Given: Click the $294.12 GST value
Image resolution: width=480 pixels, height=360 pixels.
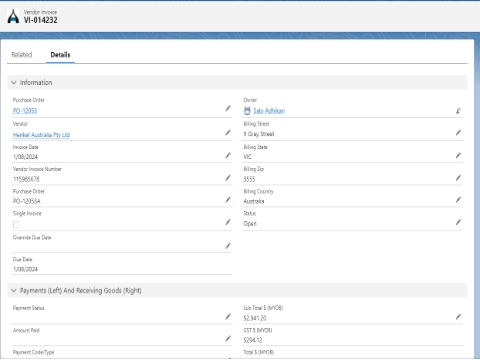Looking at the screenshot, I should 253,340.
